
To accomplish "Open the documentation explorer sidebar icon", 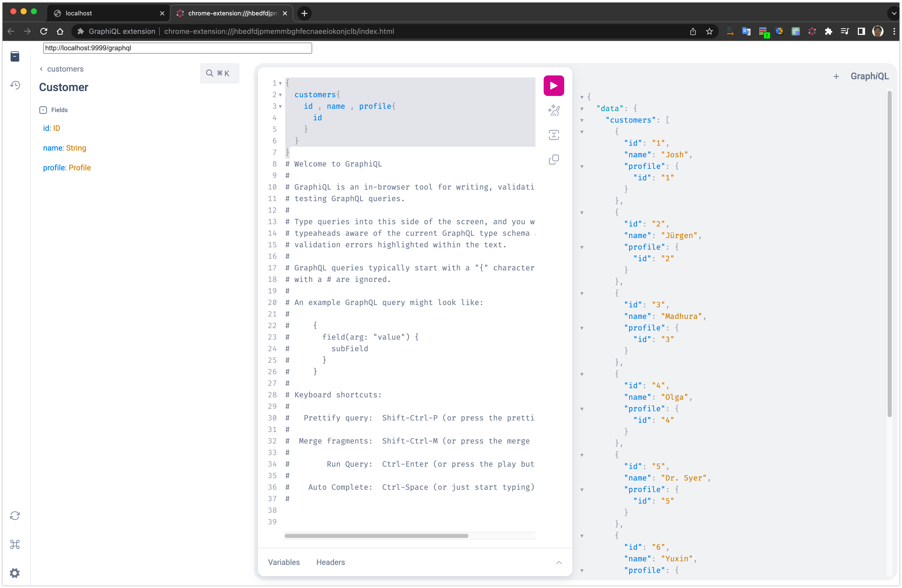I will pyautogui.click(x=15, y=56).
